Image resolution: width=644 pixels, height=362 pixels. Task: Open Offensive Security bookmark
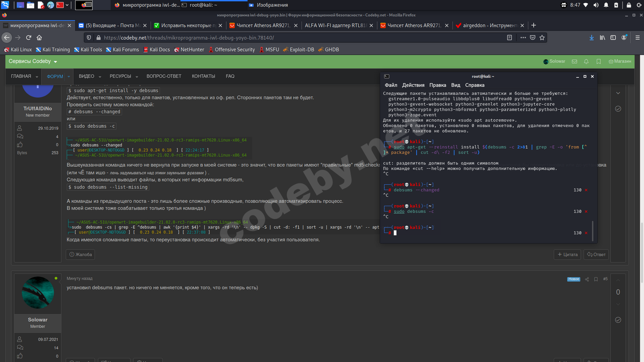pos(231,49)
